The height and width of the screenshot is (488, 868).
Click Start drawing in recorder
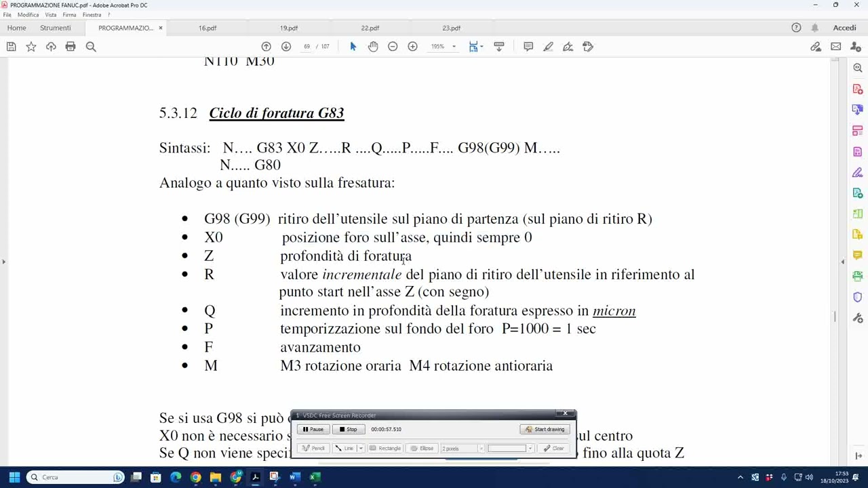click(x=545, y=429)
